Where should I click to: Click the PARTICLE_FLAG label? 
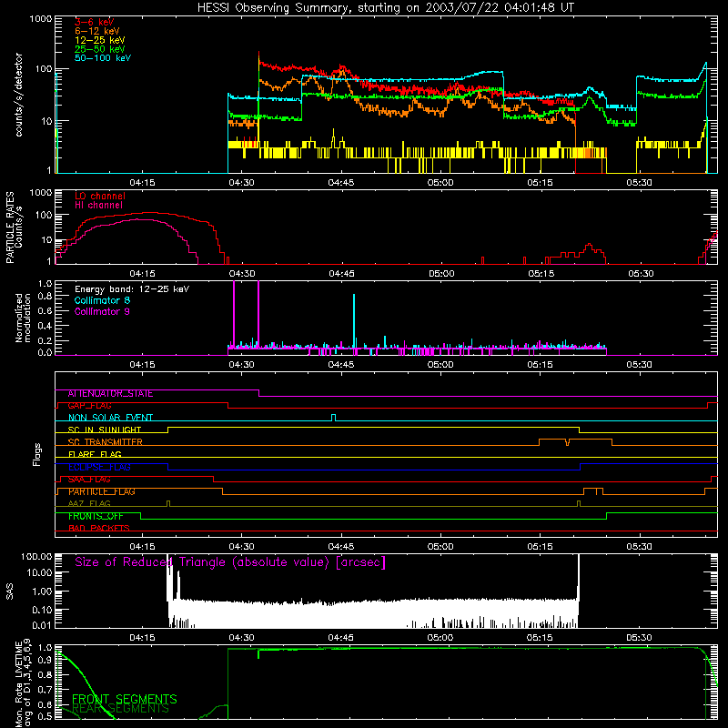point(102,491)
